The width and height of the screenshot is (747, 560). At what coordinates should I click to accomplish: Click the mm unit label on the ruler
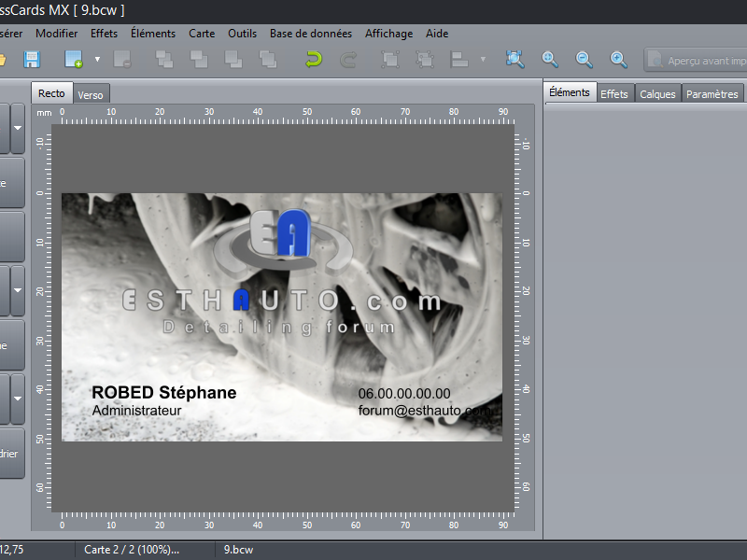[x=44, y=113]
